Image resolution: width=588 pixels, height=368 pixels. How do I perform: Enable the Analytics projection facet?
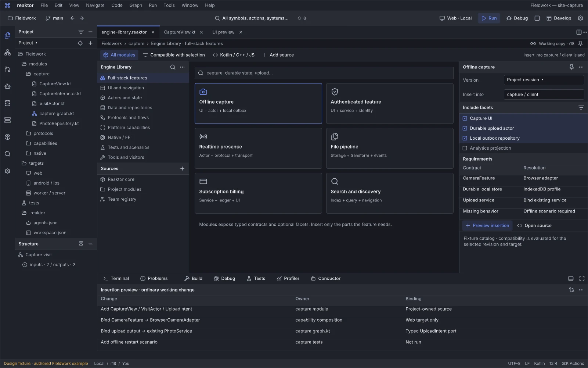click(465, 148)
